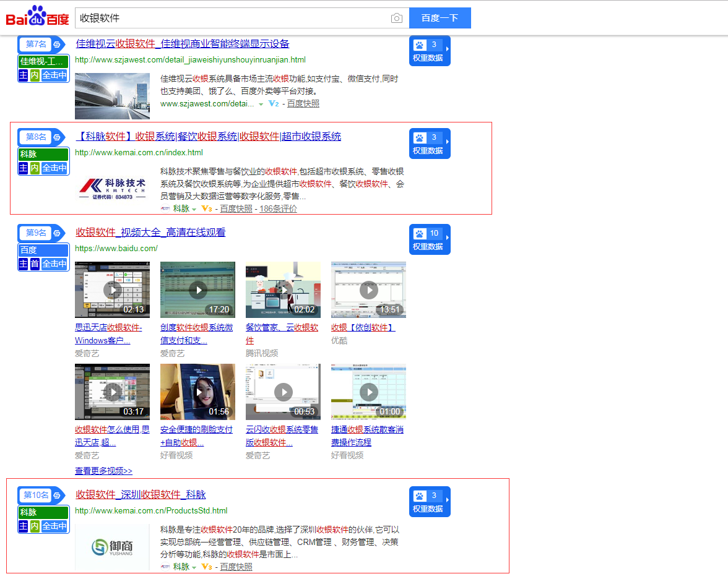728x579 pixels.
Task: Click the paw icon showing weight 10
Action: (420, 234)
